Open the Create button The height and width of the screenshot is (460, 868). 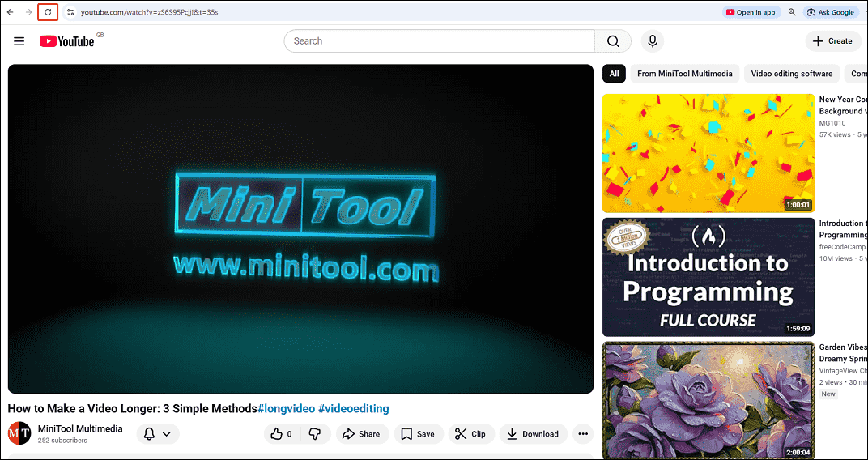pos(832,41)
